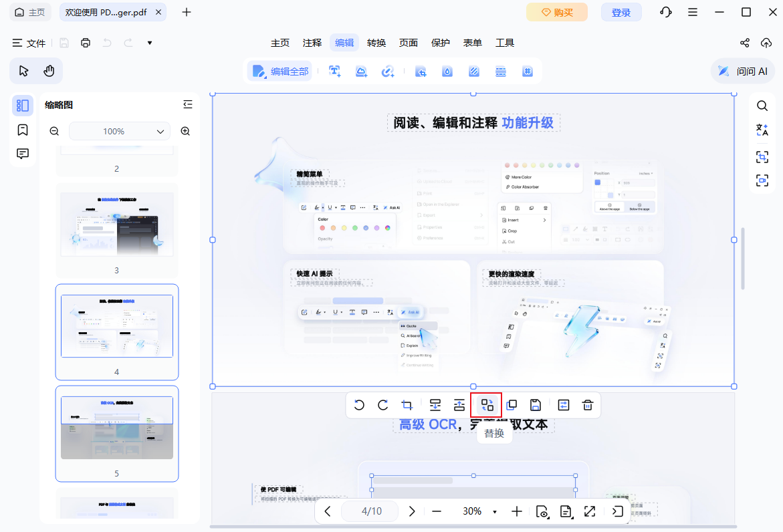This screenshot has height=532, width=783.
Task: Click the save image icon in the floating toolbar
Action: pos(536,405)
